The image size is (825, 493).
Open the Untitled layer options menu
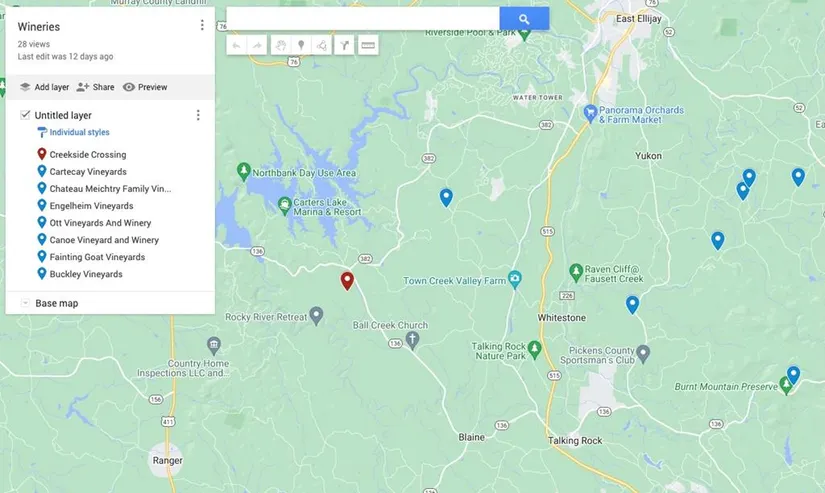coord(198,115)
